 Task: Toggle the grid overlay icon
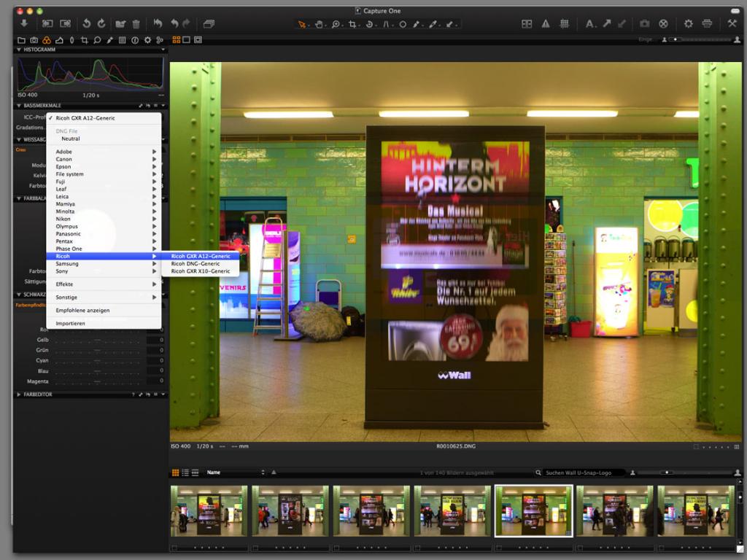[x=564, y=24]
